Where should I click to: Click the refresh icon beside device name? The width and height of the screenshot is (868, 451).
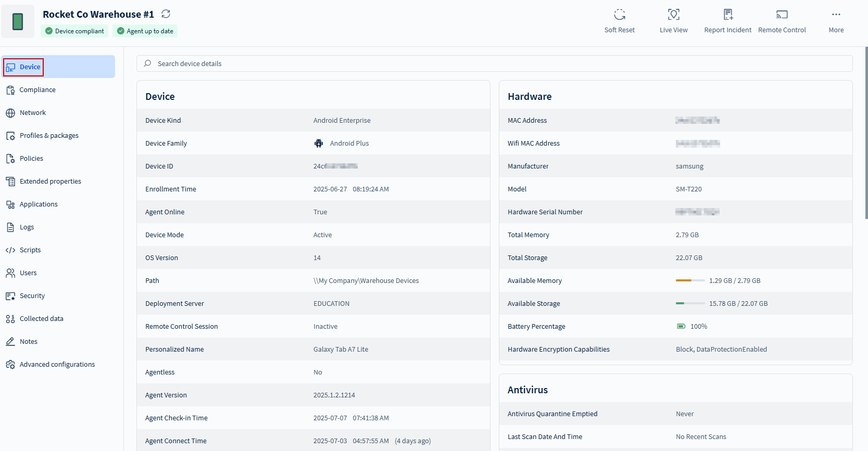pyautogui.click(x=166, y=14)
